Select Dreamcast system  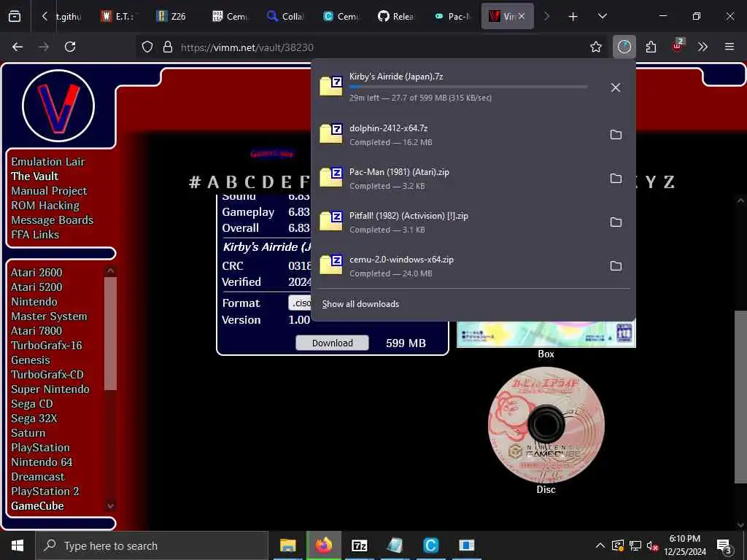(38, 477)
